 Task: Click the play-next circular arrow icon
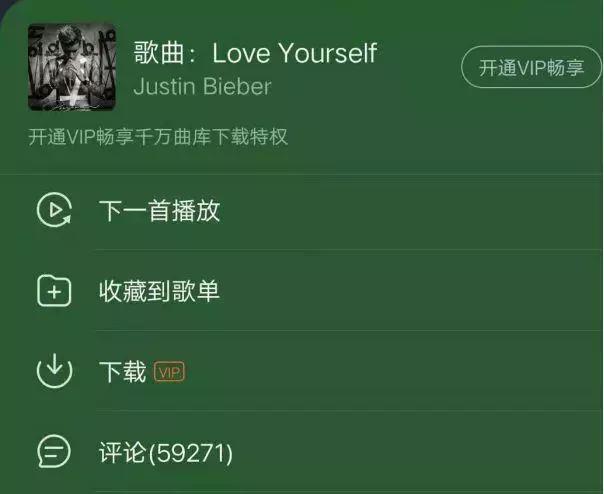point(54,210)
